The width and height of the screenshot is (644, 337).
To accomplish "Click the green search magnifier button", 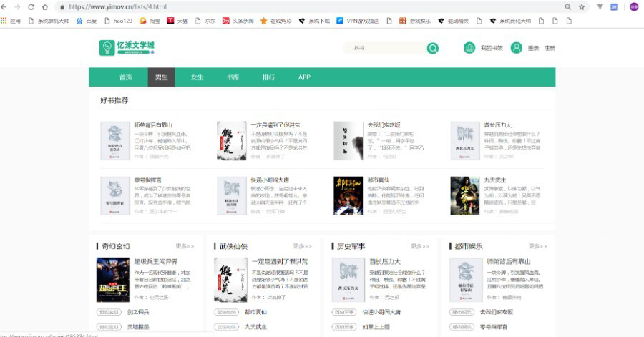I will click(x=432, y=49).
